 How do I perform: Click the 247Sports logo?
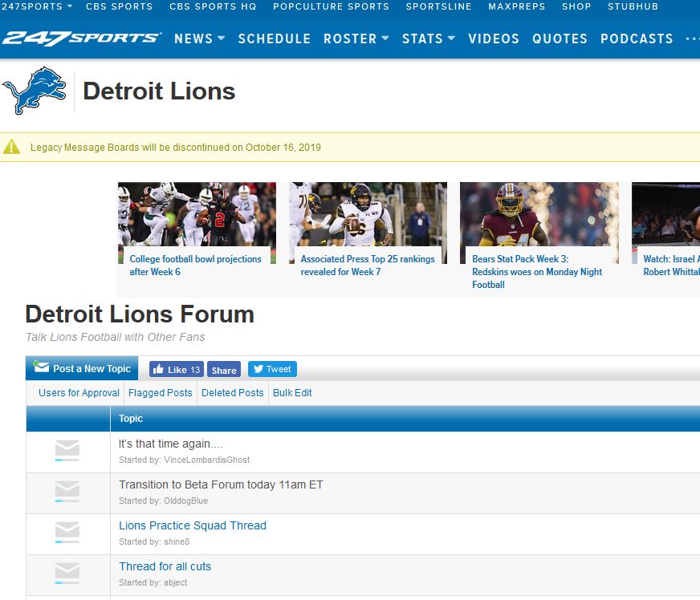click(81, 38)
